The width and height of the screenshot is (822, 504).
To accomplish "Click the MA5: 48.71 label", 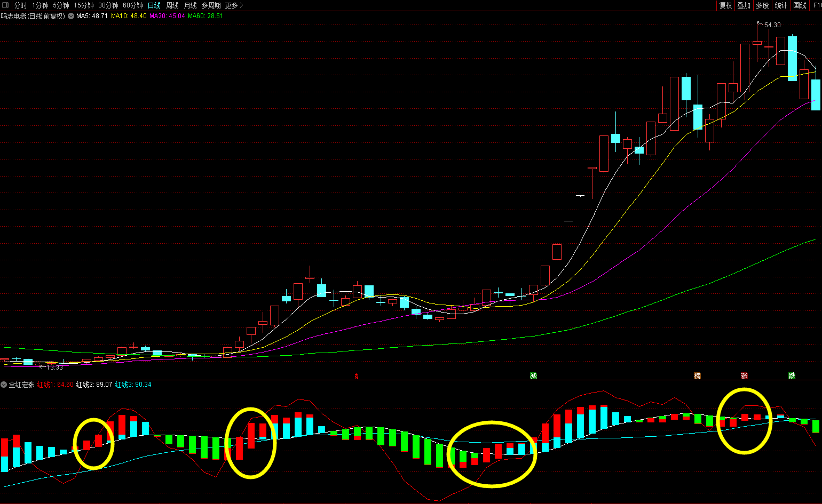I will click(92, 16).
